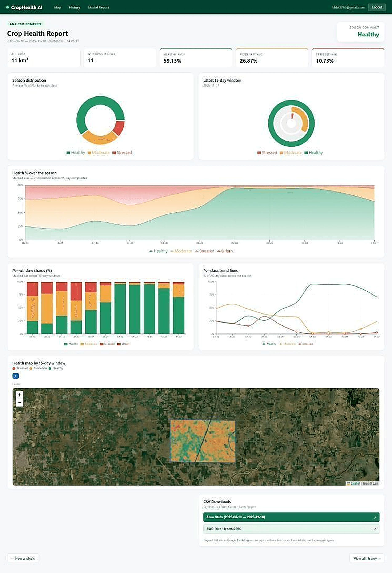Click the AOI Area 11 km² card
This screenshot has width=392, height=573.
click(x=44, y=58)
